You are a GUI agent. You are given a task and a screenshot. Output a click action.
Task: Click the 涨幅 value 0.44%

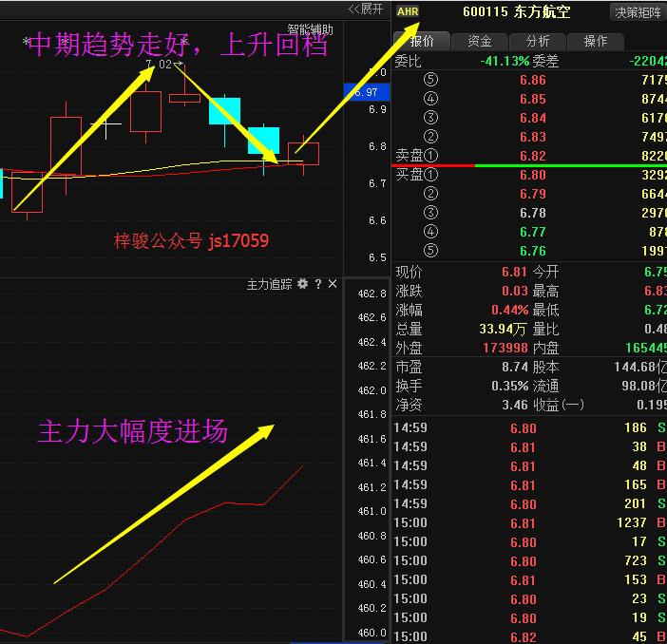[509, 310]
